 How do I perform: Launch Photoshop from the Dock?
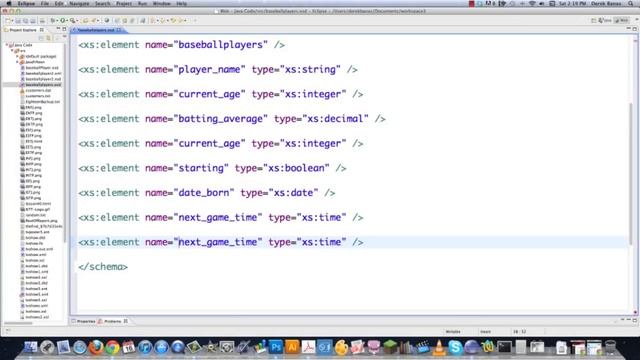click(276, 347)
